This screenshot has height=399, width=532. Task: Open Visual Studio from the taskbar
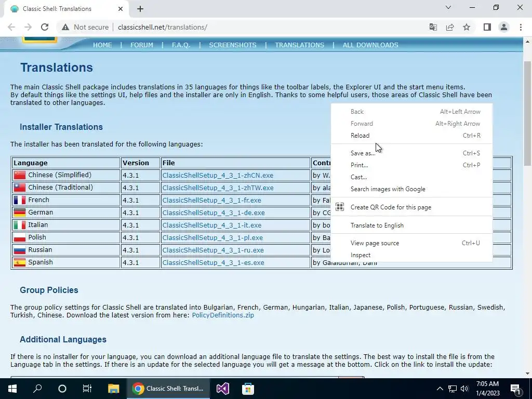[223, 389]
